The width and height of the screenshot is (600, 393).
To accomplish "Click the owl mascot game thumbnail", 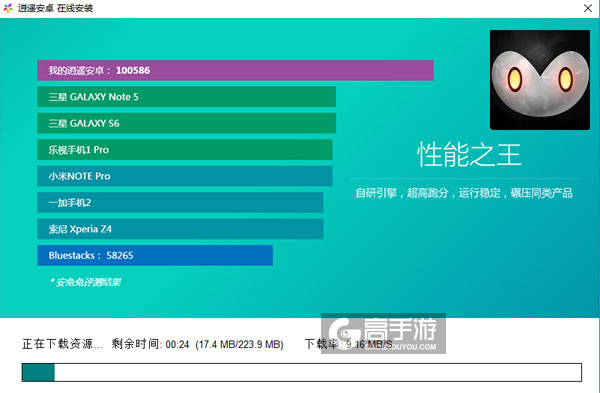I will (540, 80).
